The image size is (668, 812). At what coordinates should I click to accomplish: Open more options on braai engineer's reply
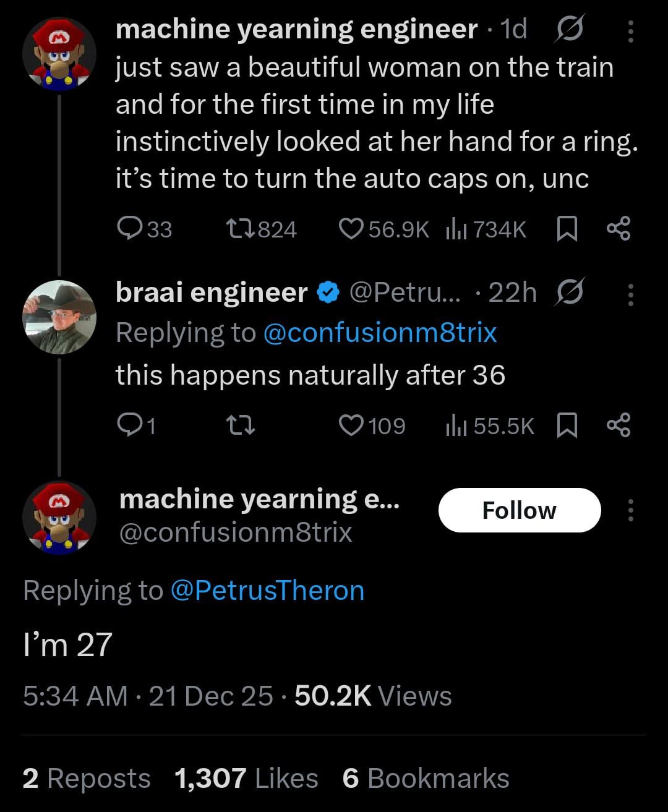(x=630, y=294)
